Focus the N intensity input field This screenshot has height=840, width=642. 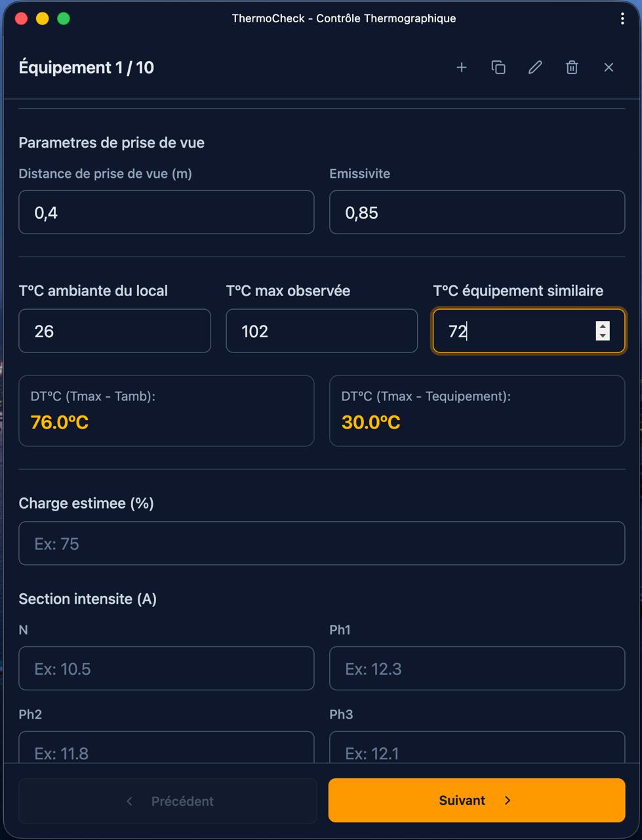coord(167,668)
